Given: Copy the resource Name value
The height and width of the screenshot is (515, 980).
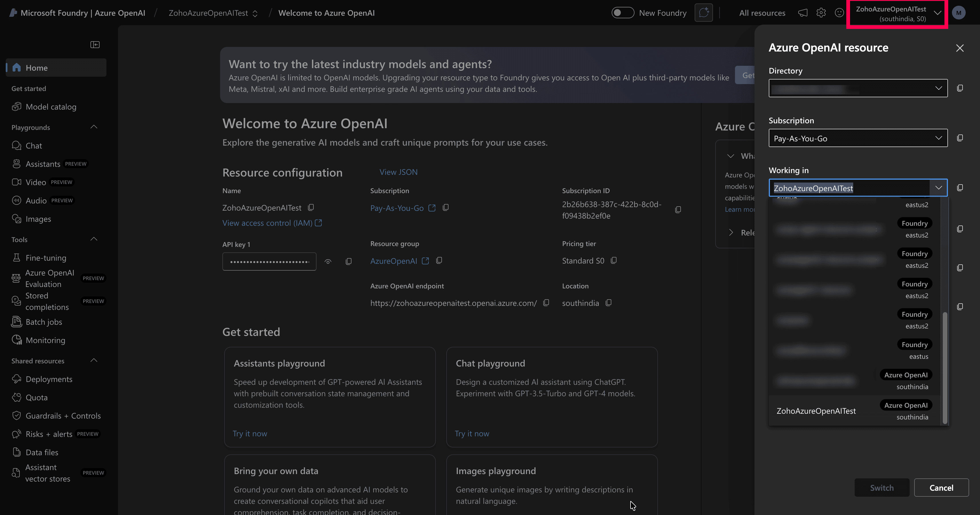Looking at the screenshot, I should click(x=311, y=208).
